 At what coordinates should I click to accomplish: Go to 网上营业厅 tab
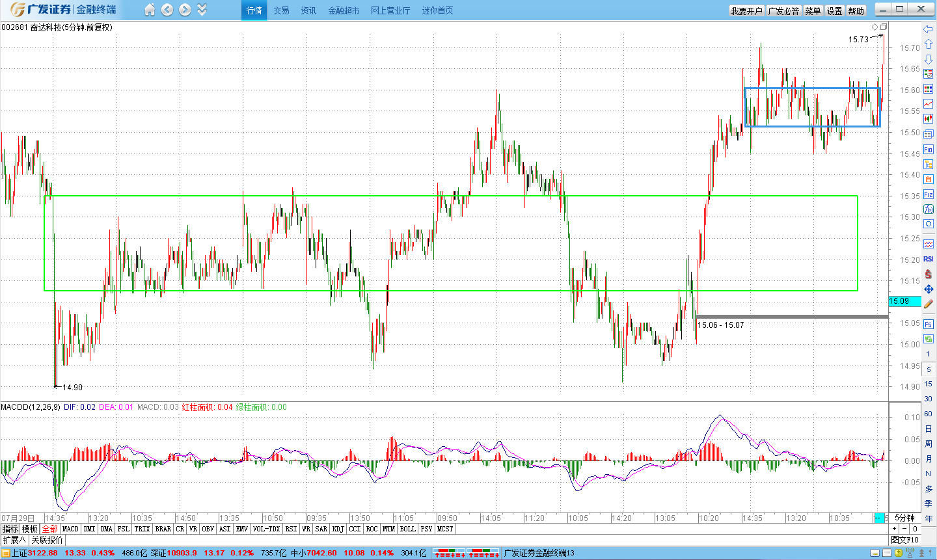(x=390, y=10)
